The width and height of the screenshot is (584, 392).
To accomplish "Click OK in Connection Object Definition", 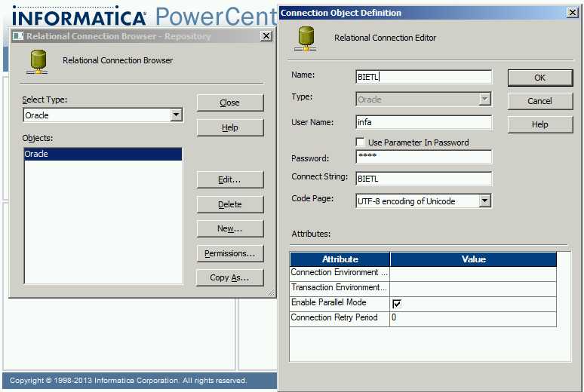I will [539, 78].
